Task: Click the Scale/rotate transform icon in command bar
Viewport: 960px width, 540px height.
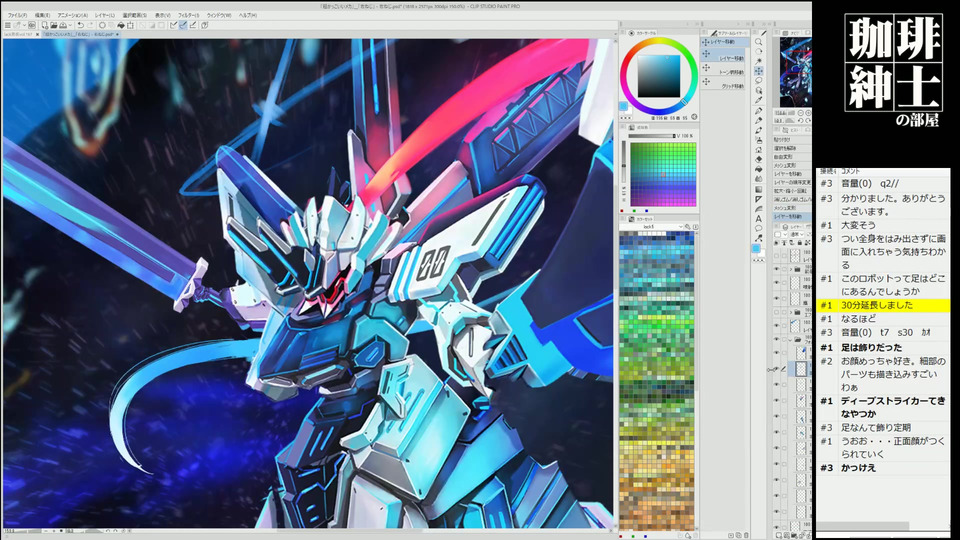Action: [x=130, y=25]
